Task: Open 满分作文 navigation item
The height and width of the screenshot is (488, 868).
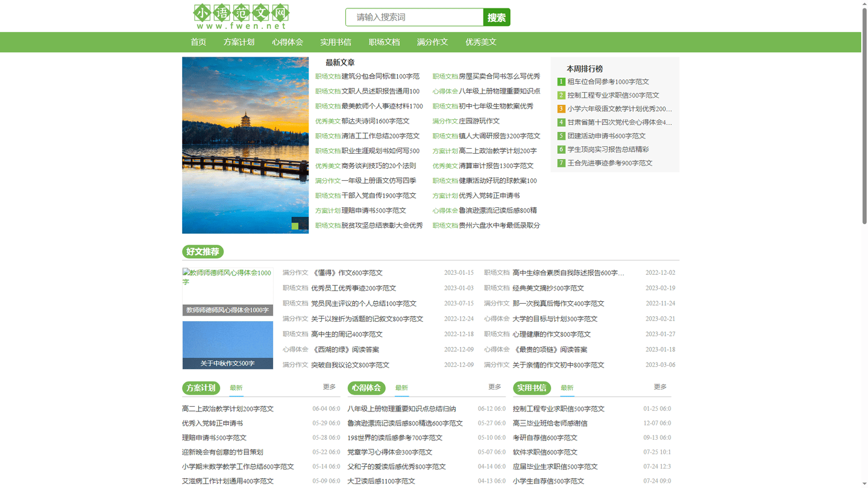Action: click(x=432, y=42)
